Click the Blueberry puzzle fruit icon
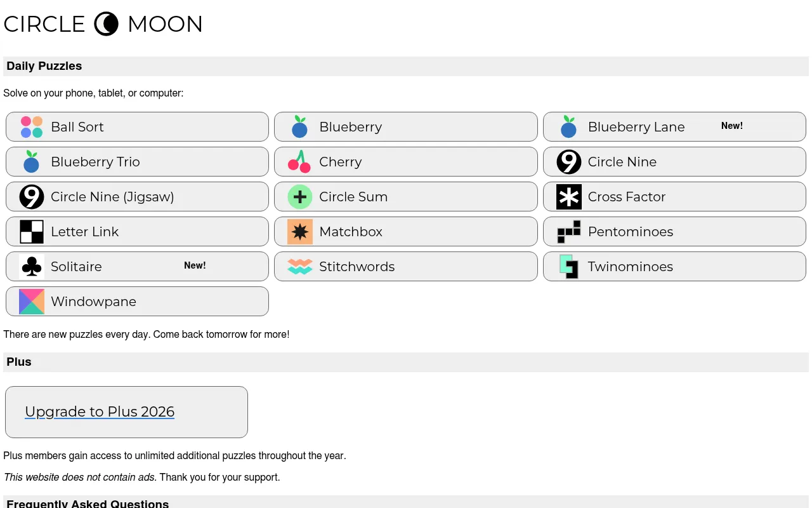This screenshot has width=812, height=508. click(300, 127)
